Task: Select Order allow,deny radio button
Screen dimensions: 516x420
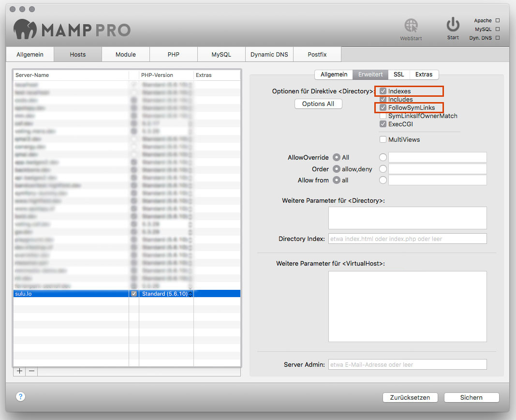Action: [336, 169]
